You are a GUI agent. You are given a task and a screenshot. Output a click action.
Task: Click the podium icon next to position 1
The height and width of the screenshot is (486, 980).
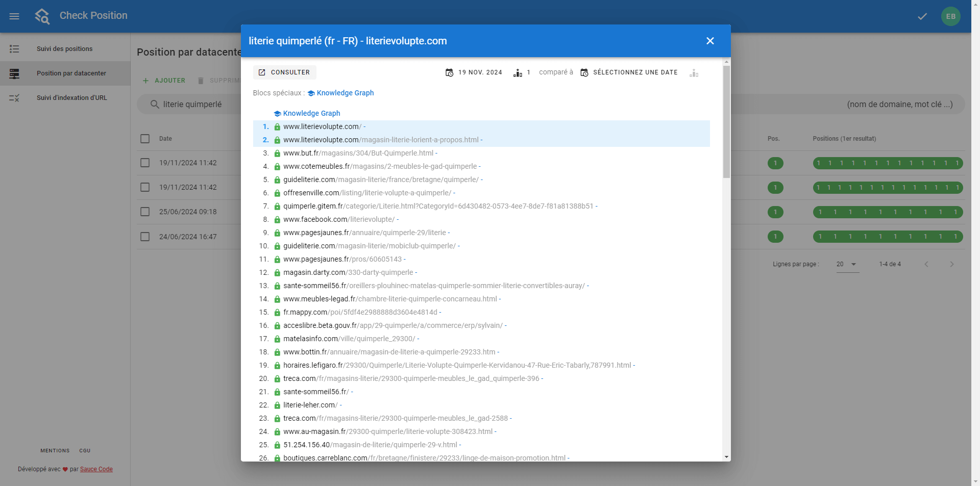tap(518, 73)
